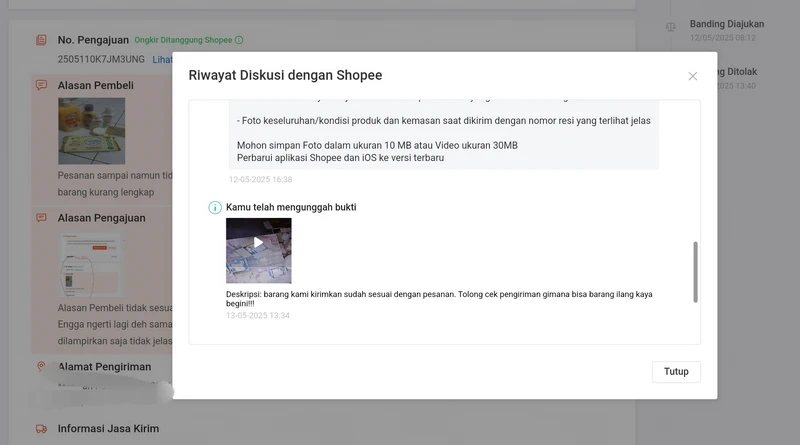Click the 'Banding Diajukan' timeline entry
Screen dimensions: 800x445
(x=727, y=24)
